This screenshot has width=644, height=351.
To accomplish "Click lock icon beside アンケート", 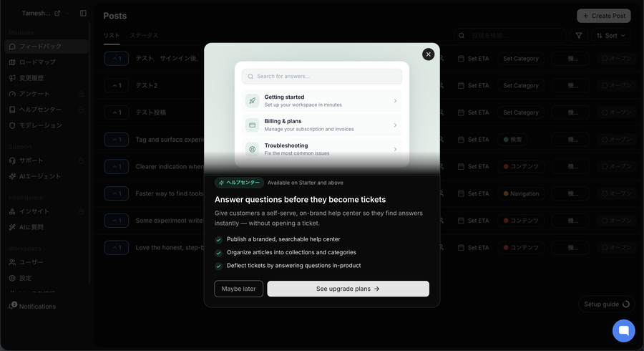I will [x=81, y=94].
